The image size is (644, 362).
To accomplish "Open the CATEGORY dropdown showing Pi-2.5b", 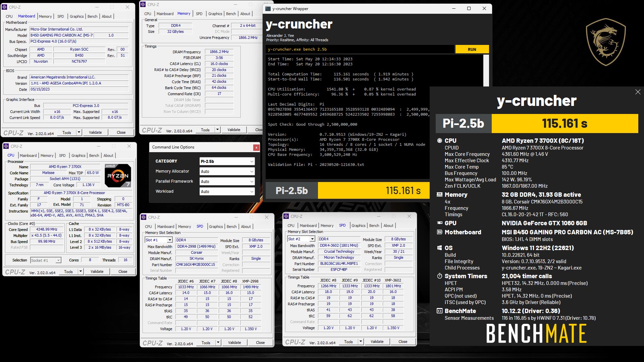I will pos(227,161).
